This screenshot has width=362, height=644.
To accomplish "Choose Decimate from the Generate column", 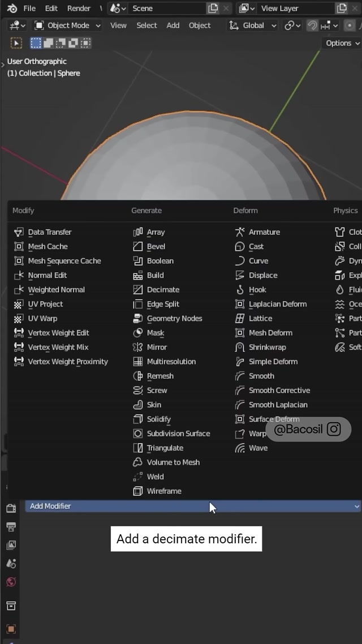I will 163,290.
